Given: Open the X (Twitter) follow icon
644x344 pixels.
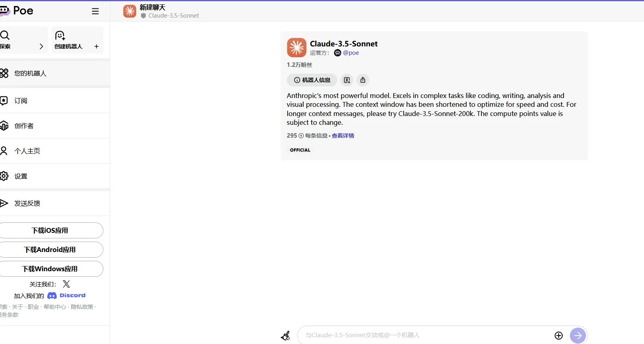Looking at the screenshot, I should coord(66,284).
